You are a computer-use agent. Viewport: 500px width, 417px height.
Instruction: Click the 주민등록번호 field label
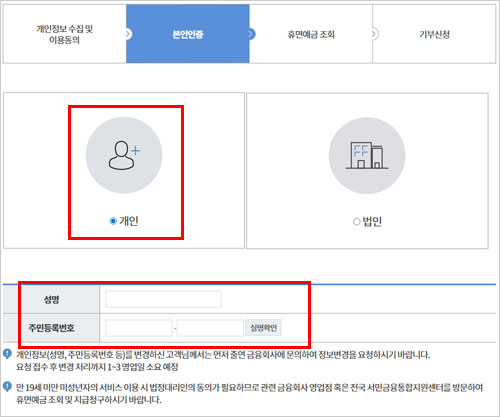[x=51, y=328]
